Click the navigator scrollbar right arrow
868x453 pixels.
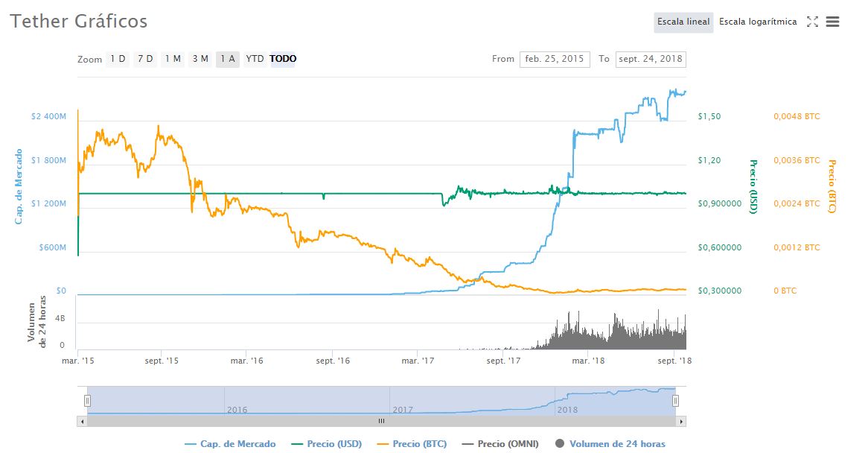[x=681, y=422]
